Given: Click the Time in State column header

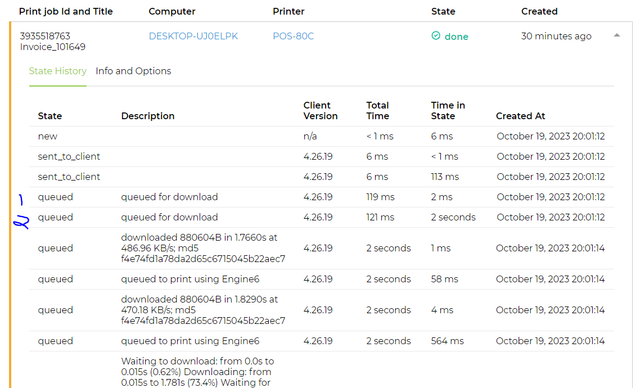Looking at the screenshot, I should coord(448,111).
